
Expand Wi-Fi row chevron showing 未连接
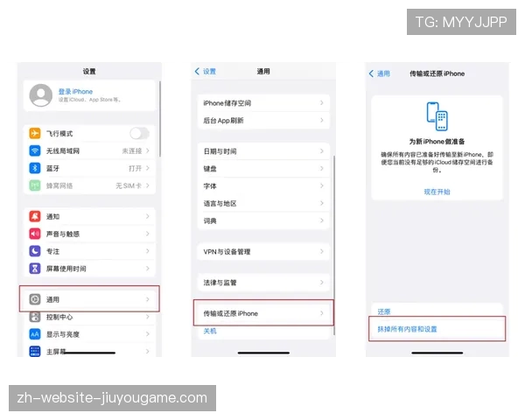click(x=148, y=150)
